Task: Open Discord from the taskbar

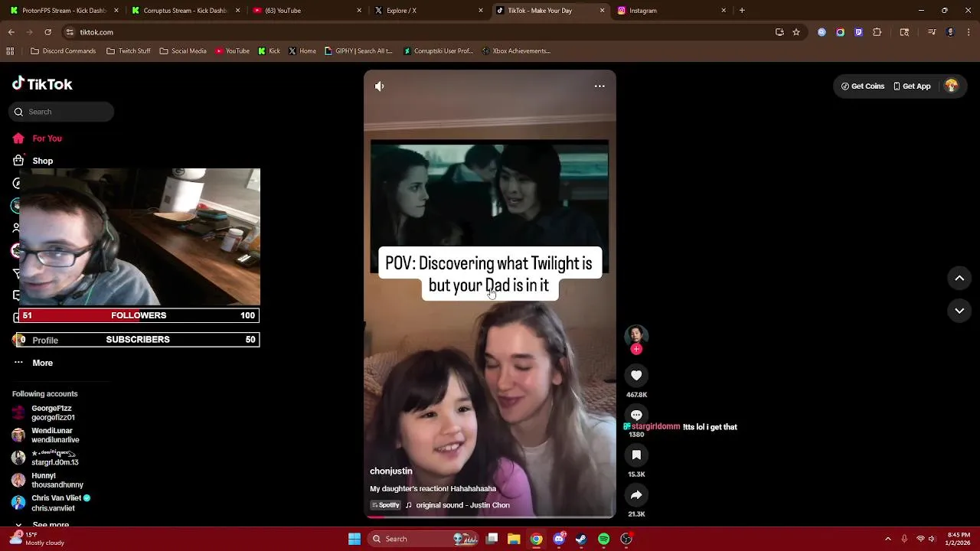Action: pyautogui.click(x=559, y=539)
